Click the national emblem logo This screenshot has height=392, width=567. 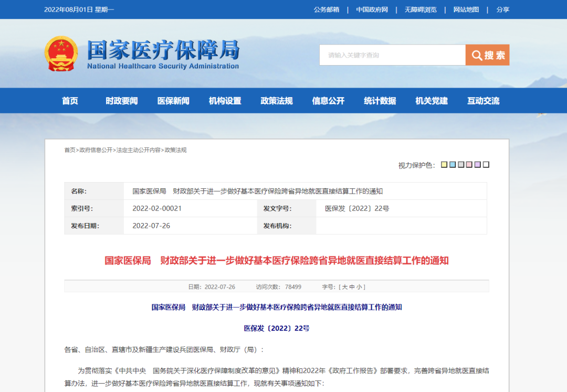pos(61,54)
